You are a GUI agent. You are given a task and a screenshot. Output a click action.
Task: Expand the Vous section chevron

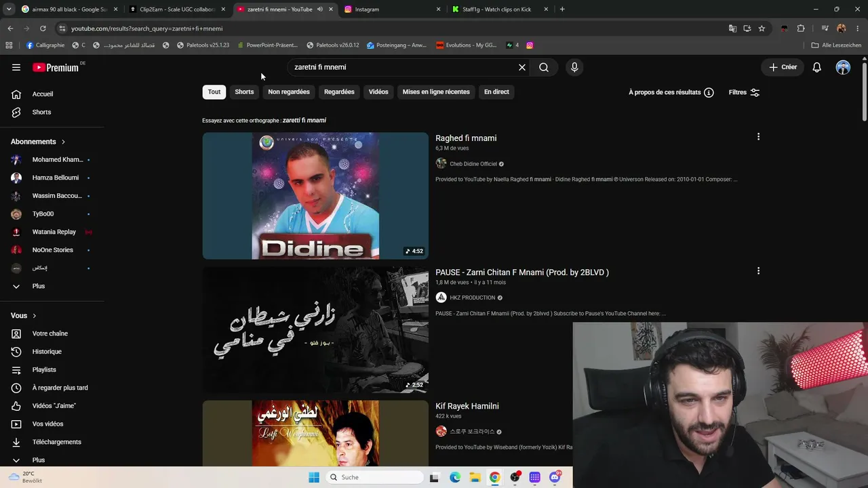click(34, 316)
